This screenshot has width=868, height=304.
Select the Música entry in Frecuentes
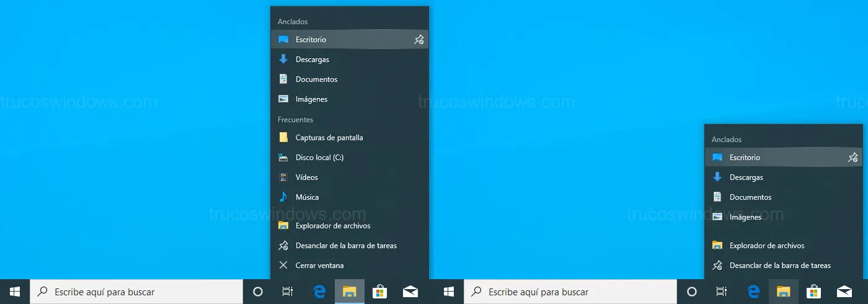tap(307, 197)
